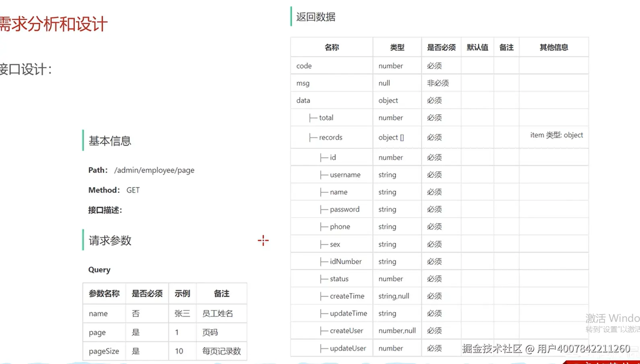640x364 pixels.
Task: Select the password field row
Action: (344, 209)
